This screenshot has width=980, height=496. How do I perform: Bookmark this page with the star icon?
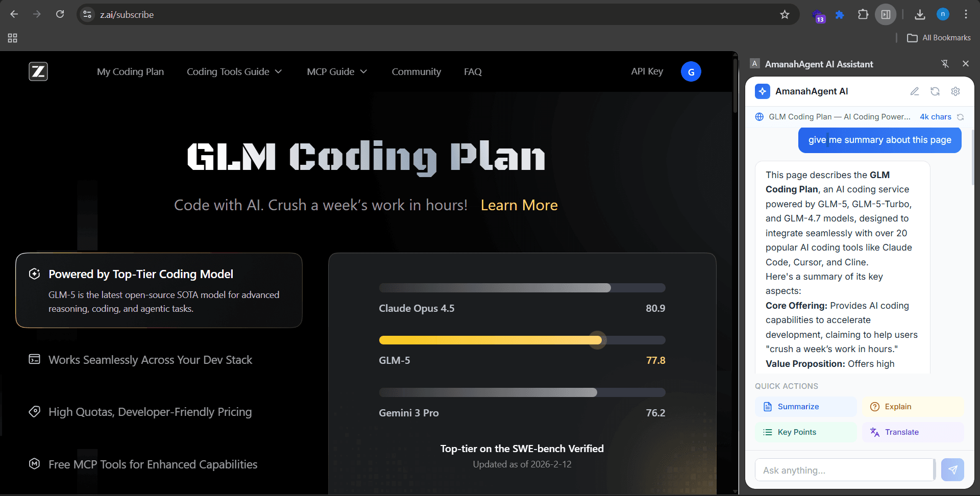click(785, 14)
